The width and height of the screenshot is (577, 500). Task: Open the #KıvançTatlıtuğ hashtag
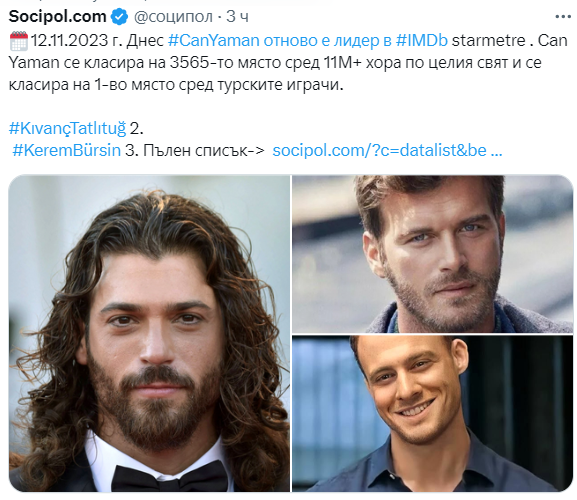coord(67,128)
